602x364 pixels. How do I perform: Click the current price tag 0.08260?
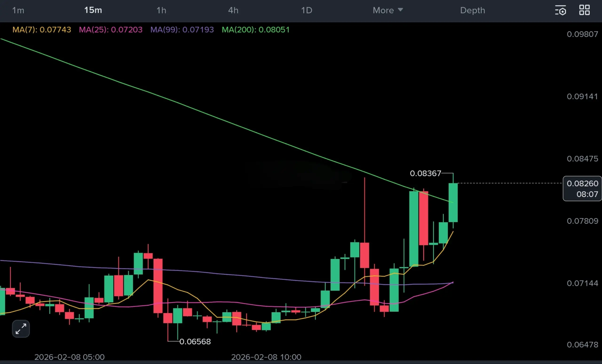point(582,188)
